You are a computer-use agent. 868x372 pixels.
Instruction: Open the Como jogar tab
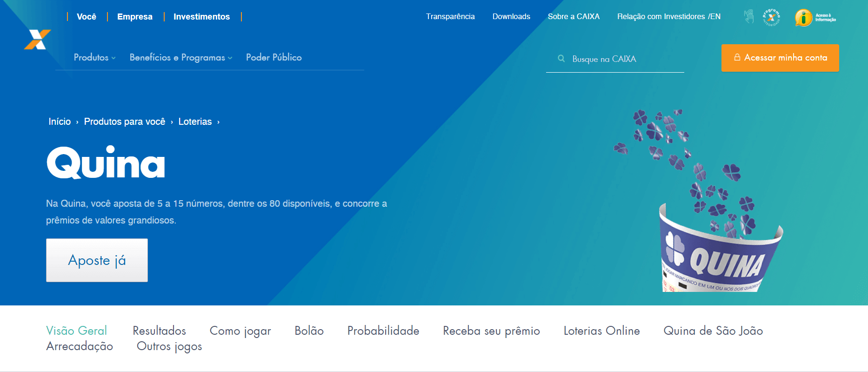240,331
